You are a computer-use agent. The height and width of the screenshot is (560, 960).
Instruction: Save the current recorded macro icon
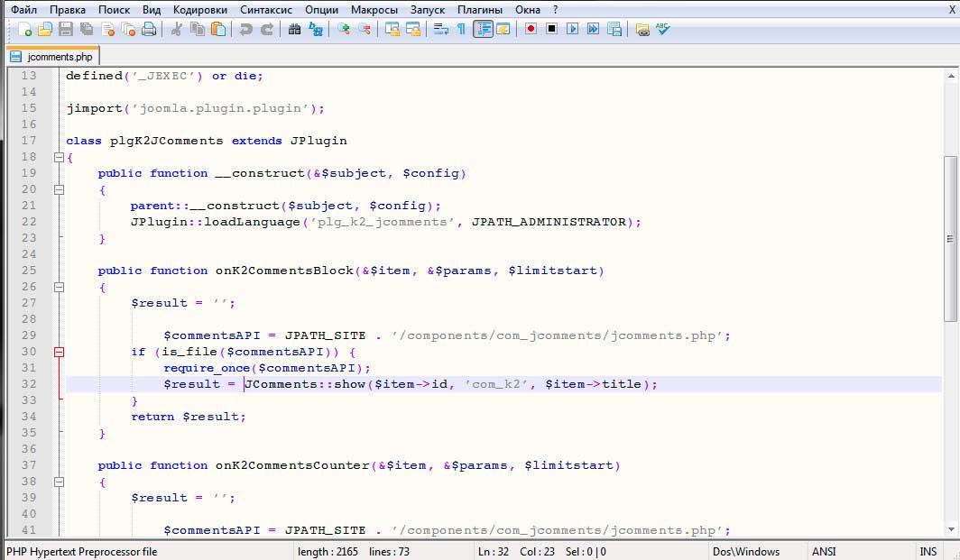click(614, 29)
